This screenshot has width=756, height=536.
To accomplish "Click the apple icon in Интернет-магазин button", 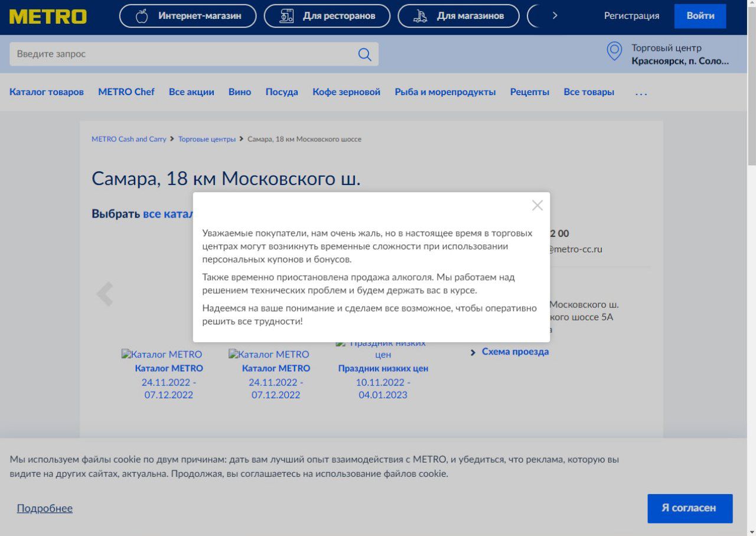I will (142, 16).
